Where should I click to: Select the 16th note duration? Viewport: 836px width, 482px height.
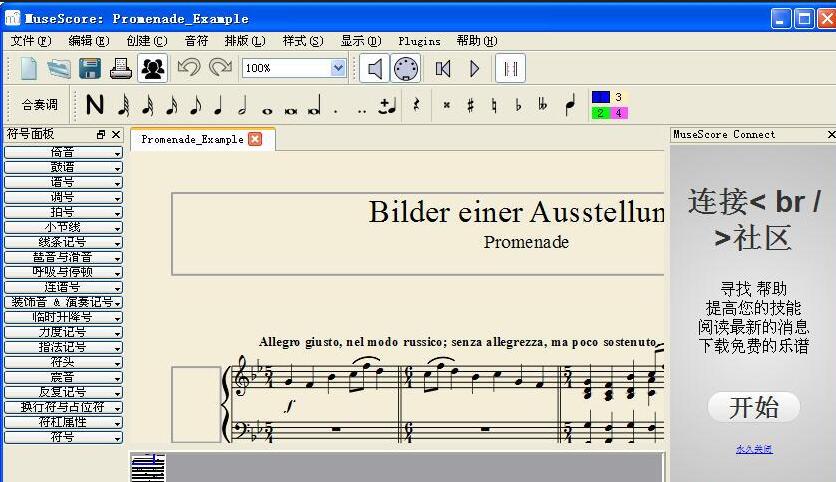coord(171,105)
